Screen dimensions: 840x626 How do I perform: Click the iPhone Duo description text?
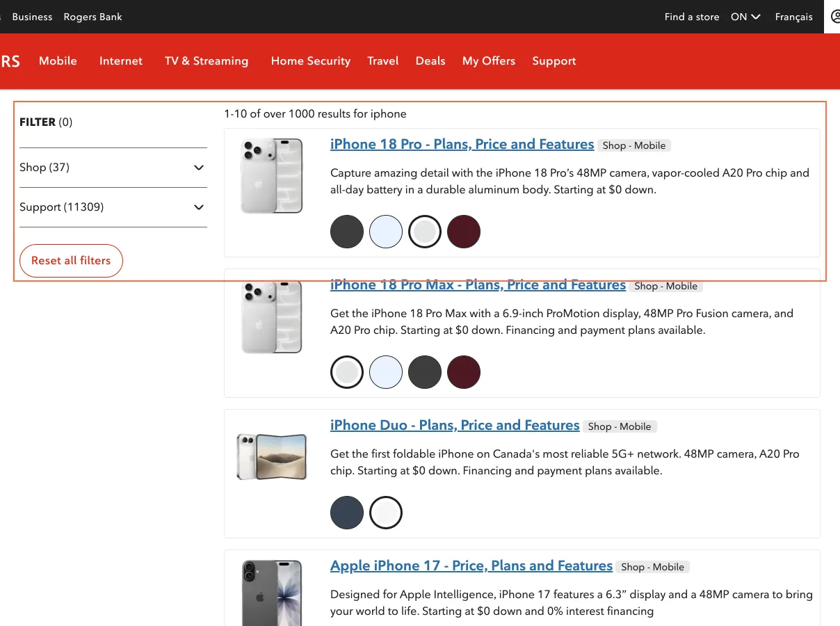[565, 463]
